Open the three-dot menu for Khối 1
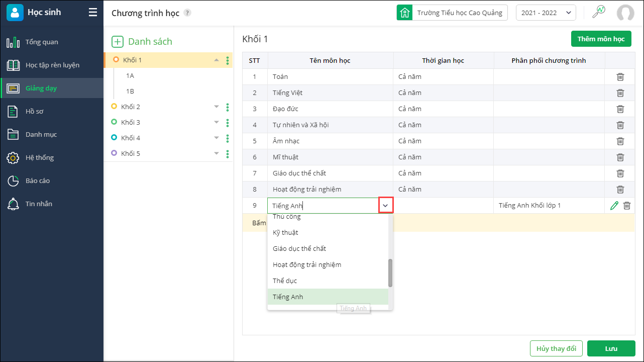 (228, 60)
